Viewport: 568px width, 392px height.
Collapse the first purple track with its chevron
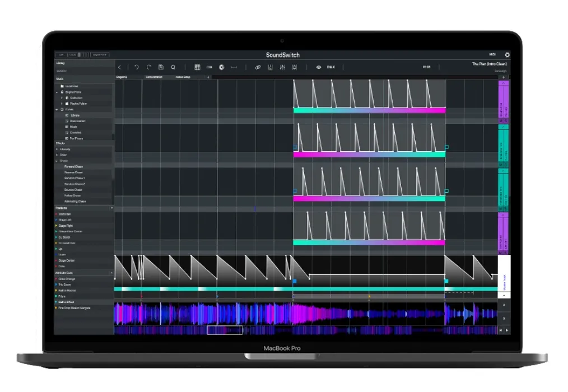click(x=504, y=83)
